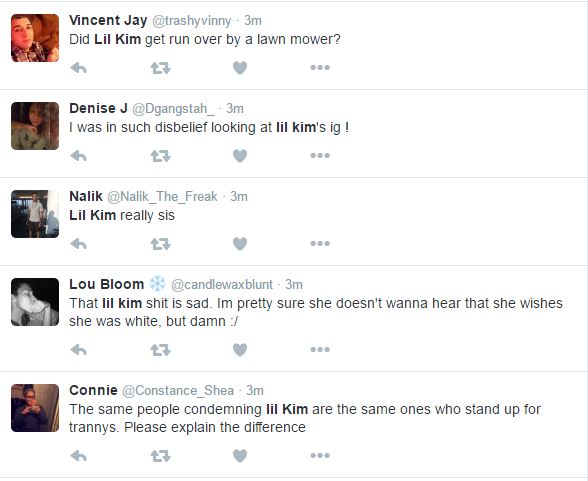Open @candlewaxblunt profile handle
588x481 pixels.
point(222,285)
